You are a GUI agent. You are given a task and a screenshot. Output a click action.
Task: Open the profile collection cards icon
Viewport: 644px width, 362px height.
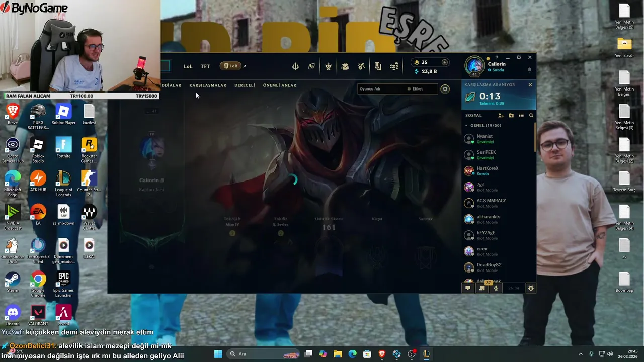[311, 66]
